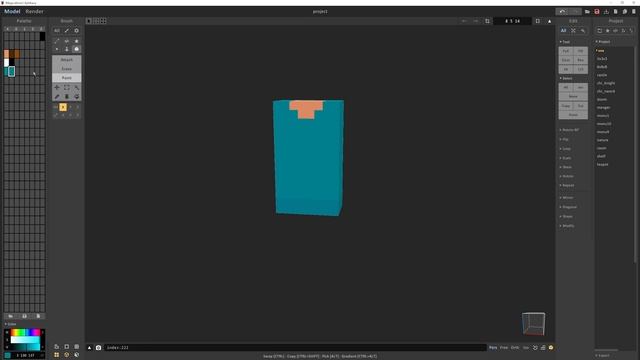This screenshot has width=640, height=360.
Task: Undo the last action
Action: click(x=562, y=11)
